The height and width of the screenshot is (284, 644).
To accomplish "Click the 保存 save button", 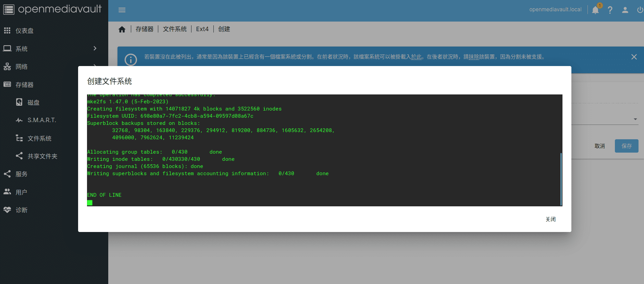I will click(626, 146).
